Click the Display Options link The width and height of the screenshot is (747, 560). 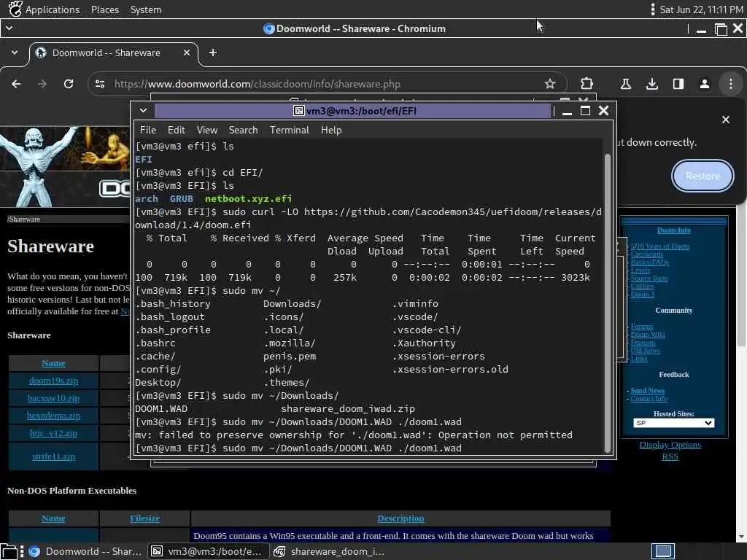[670, 445]
